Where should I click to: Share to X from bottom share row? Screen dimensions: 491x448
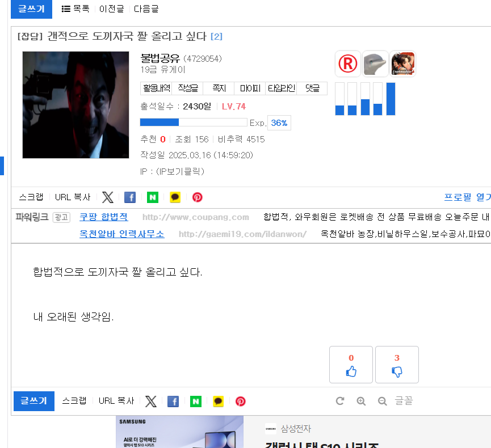tap(150, 401)
